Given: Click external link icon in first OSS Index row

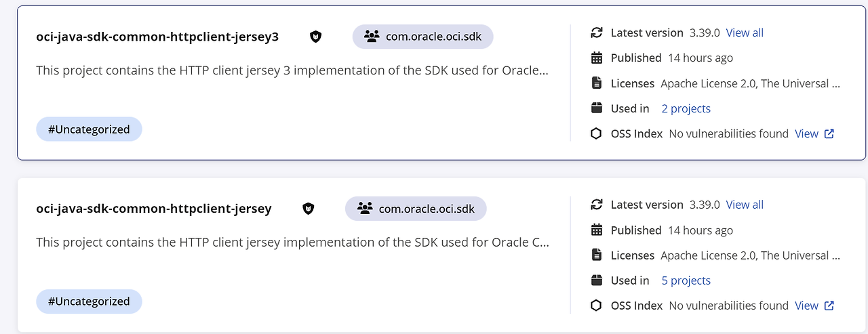Looking at the screenshot, I should (829, 134).
